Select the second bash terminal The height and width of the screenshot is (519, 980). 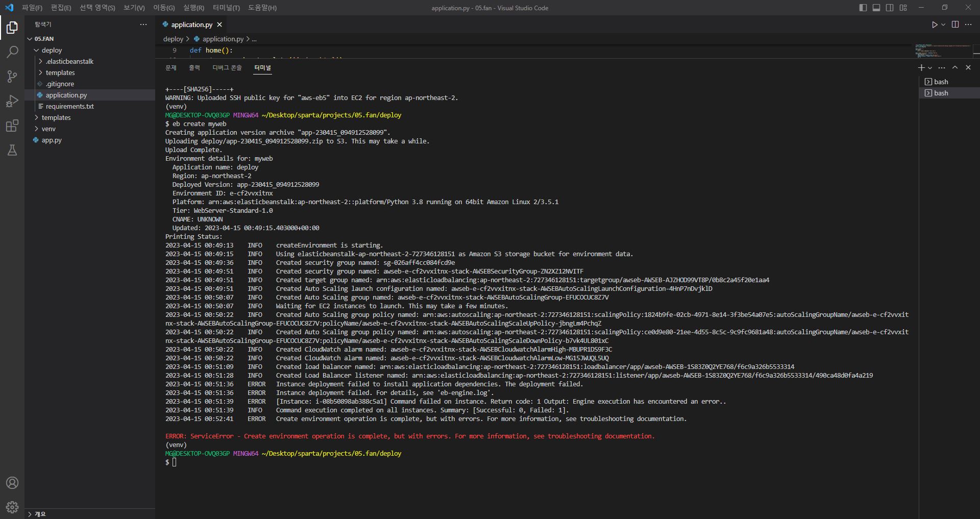(x=949, y=93)
